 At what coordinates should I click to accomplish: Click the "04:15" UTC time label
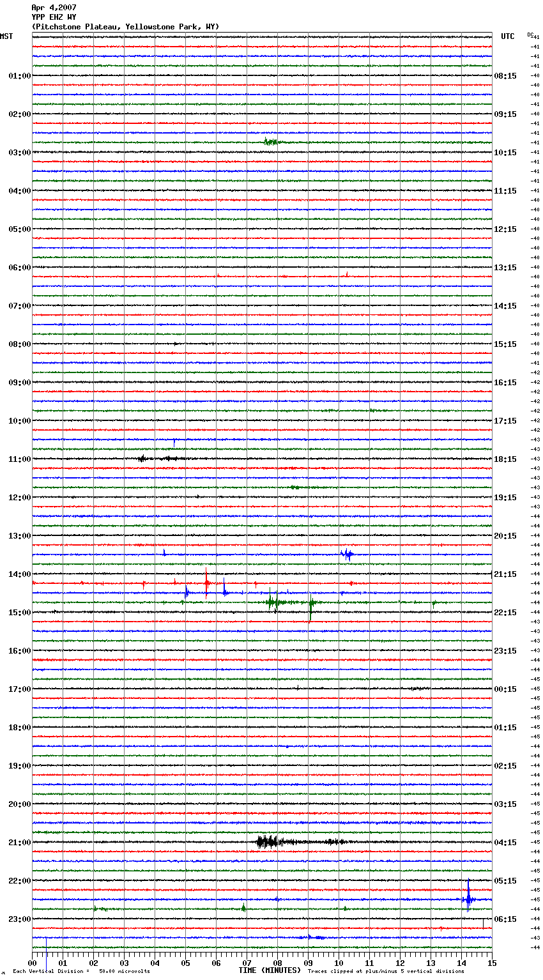[505, 843]
